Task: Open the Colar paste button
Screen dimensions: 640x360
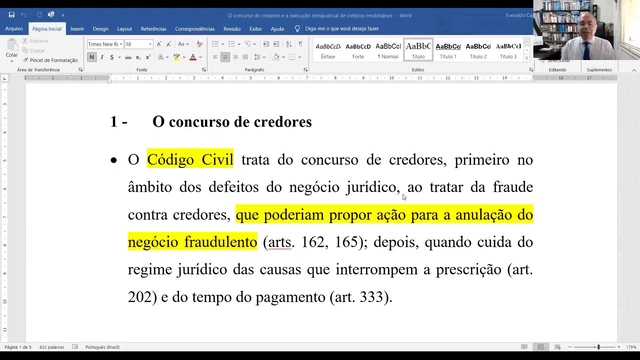Action: coord(11,49)
